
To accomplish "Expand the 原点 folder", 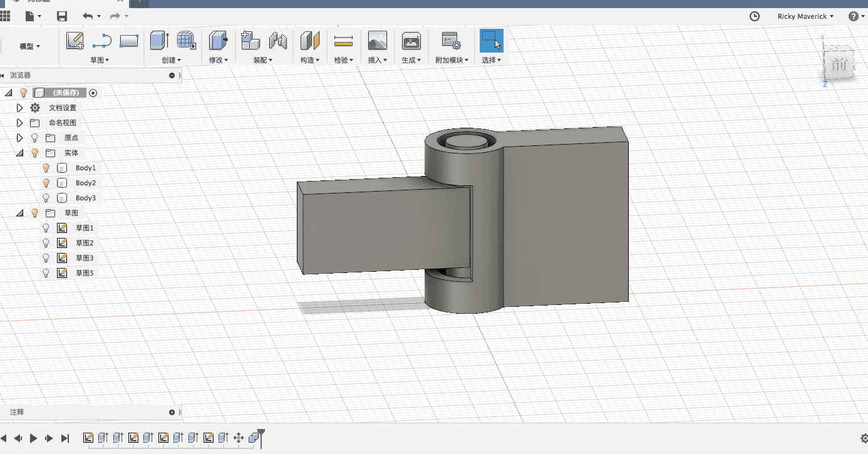I will point(19,138).
